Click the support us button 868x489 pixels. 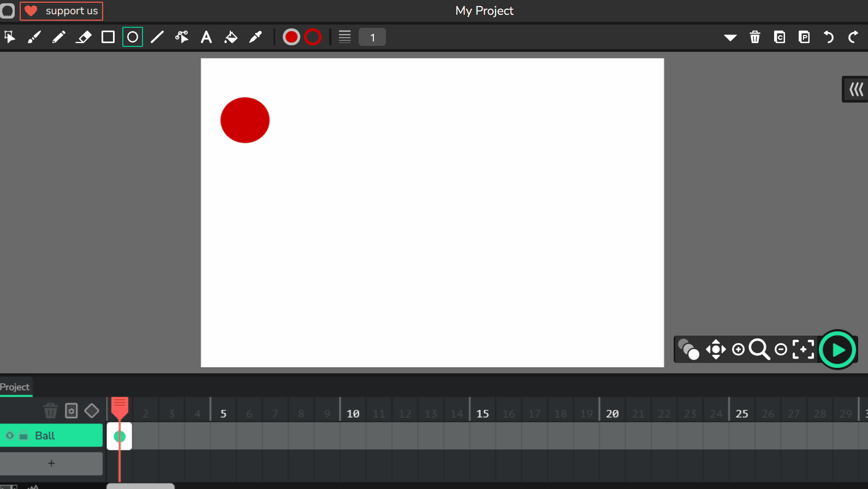click(62, 11)
